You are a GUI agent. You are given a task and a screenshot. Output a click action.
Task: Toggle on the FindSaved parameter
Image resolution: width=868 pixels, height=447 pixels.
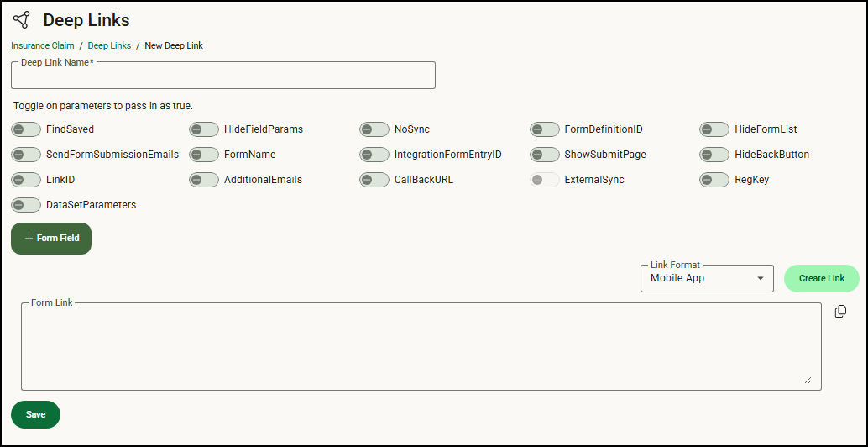coord(26,129)
